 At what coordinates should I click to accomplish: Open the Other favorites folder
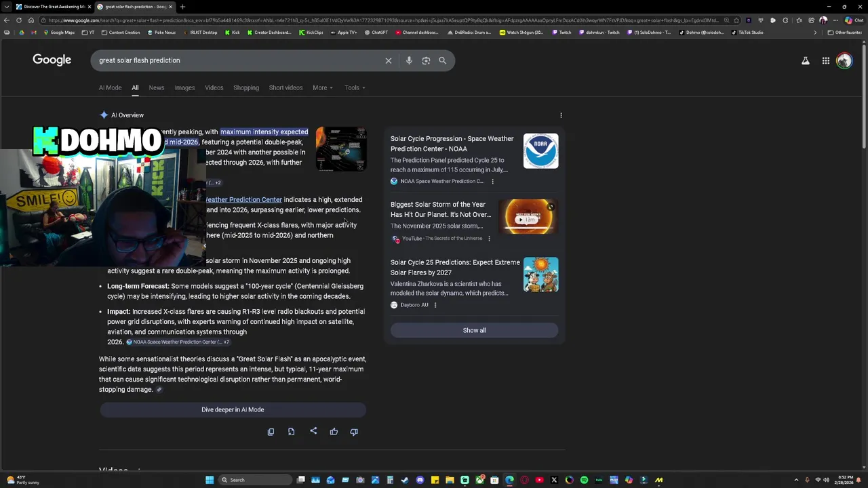pos(845,32)
